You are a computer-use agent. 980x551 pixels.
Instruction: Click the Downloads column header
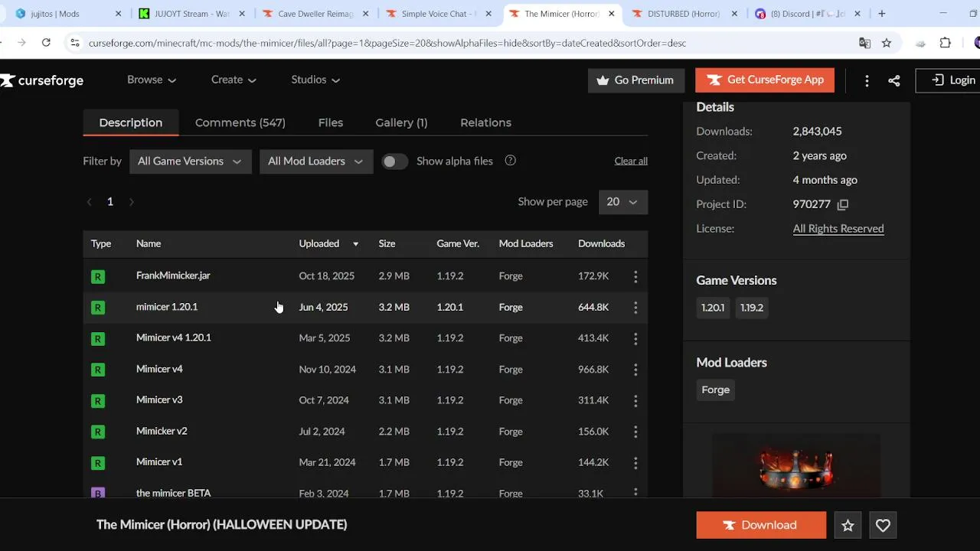coord(601,244)
